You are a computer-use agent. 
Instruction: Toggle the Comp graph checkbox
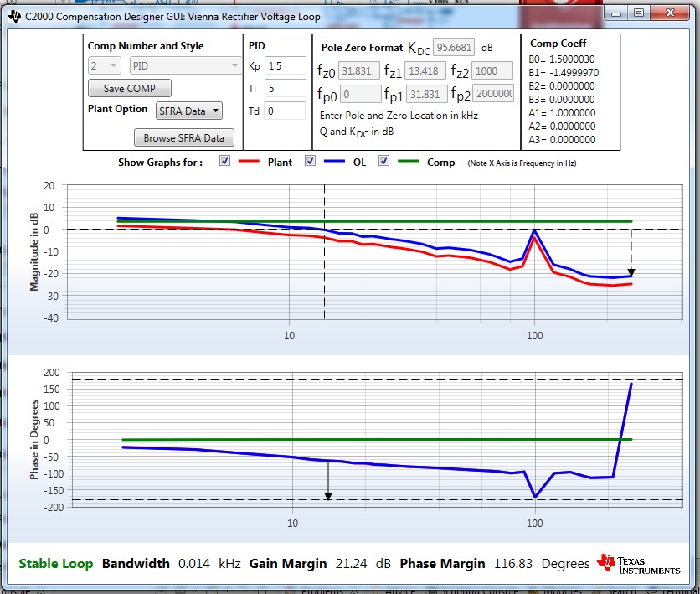point(383,161)
